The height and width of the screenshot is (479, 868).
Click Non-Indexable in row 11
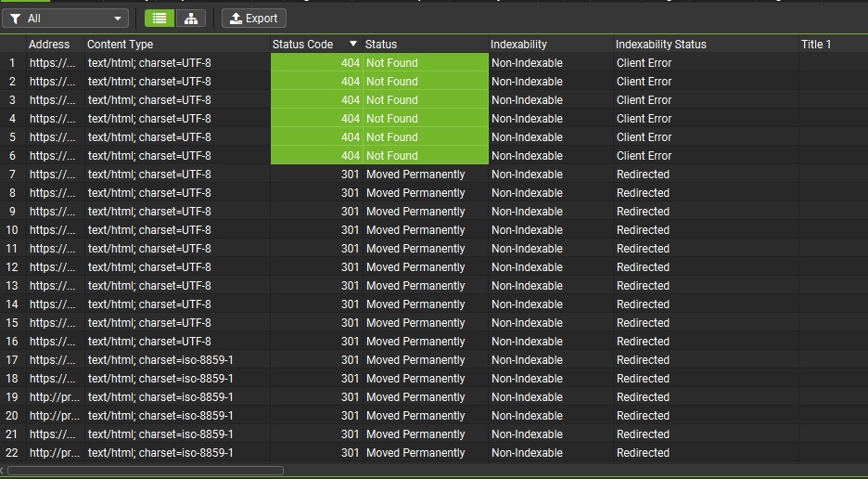click(x=527, y=249)
